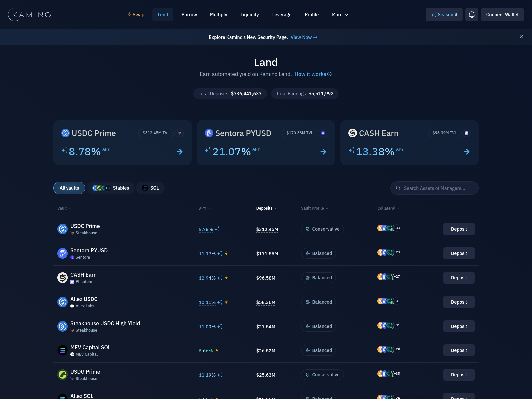Click the USDC coin icon in USDC Prime row
Screen dimensions: 532x399
(x=63, y=229)
